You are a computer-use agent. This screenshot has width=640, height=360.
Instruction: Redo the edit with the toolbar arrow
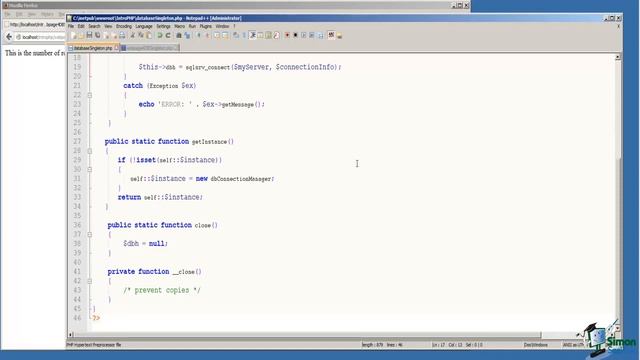tap(168, 36)
